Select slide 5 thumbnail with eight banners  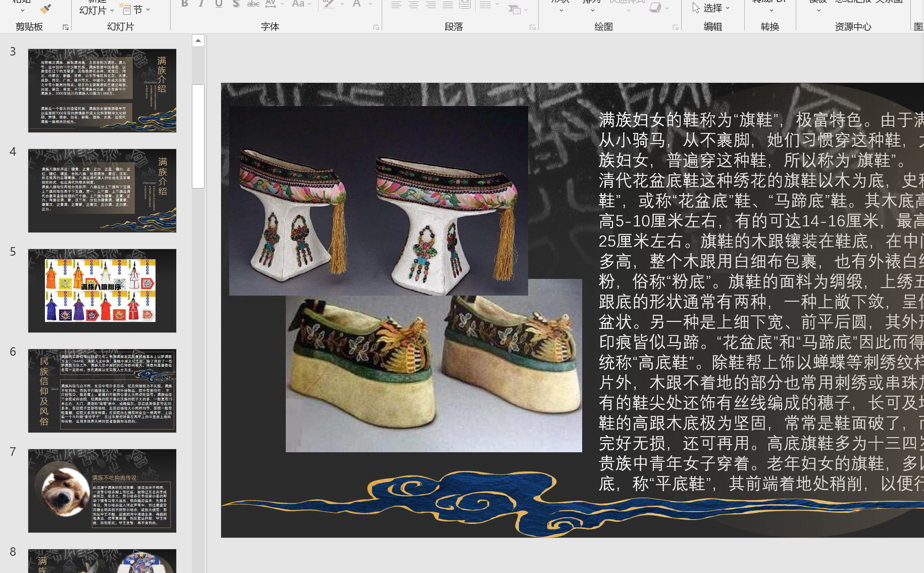(x=102, y=291)
